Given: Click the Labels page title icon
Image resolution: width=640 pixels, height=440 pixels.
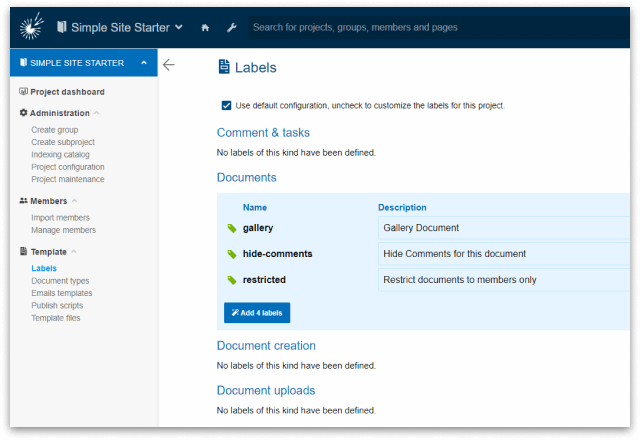Looking at the screenshot, I should [223, 68].
